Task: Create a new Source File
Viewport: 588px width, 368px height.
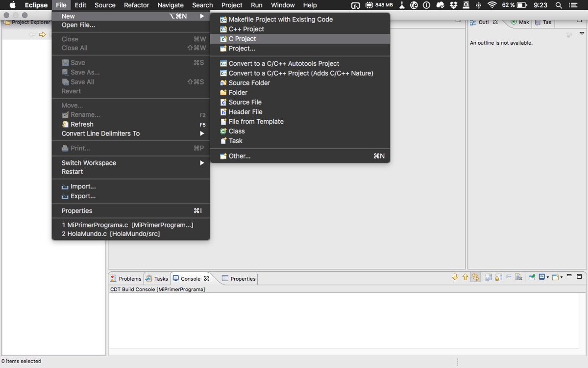Action: [300, 102]
